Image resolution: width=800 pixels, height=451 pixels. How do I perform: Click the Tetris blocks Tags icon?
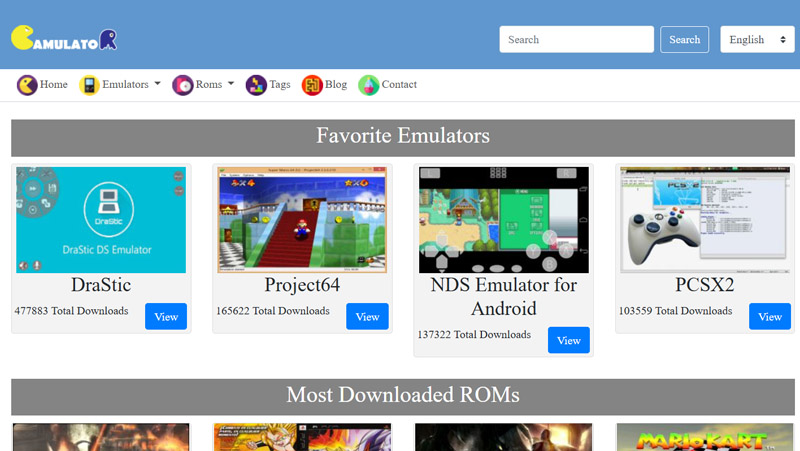256,85
